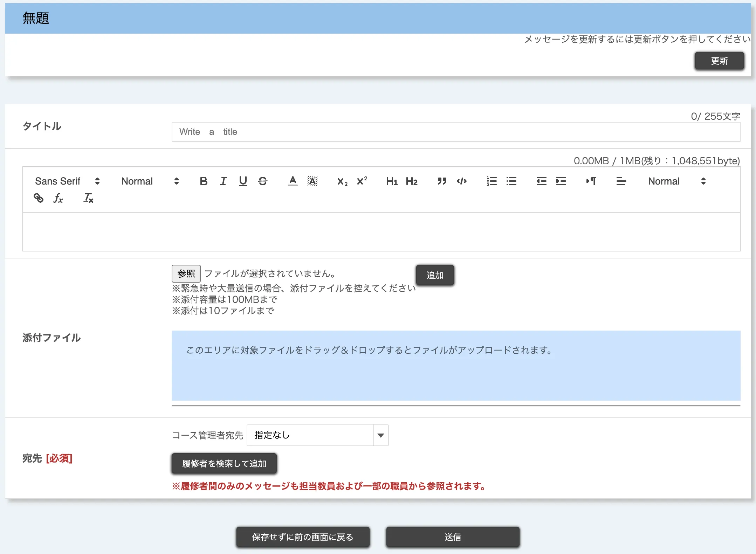756x554 pixels.
Task: Insert formula with fx icon
Action: tap(58, 198)
